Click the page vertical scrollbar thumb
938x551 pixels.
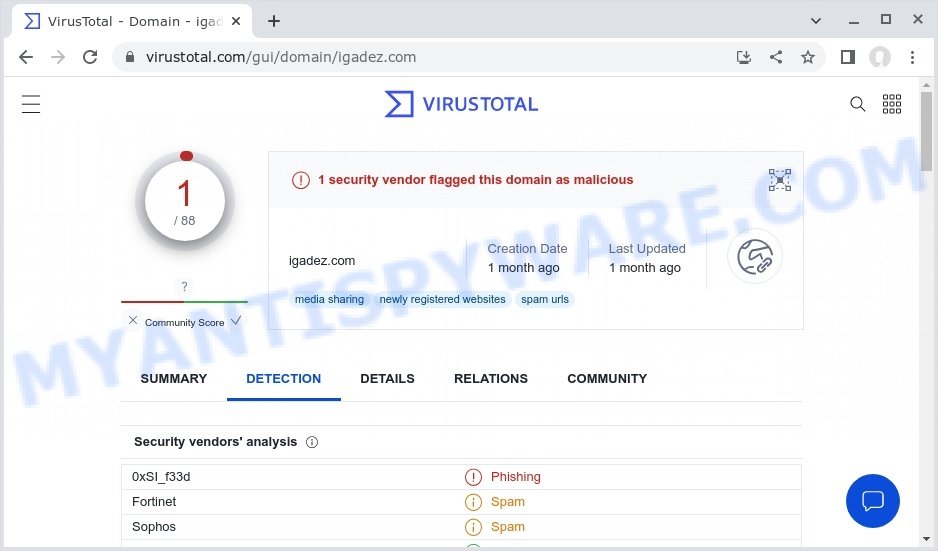coord(926,131)
